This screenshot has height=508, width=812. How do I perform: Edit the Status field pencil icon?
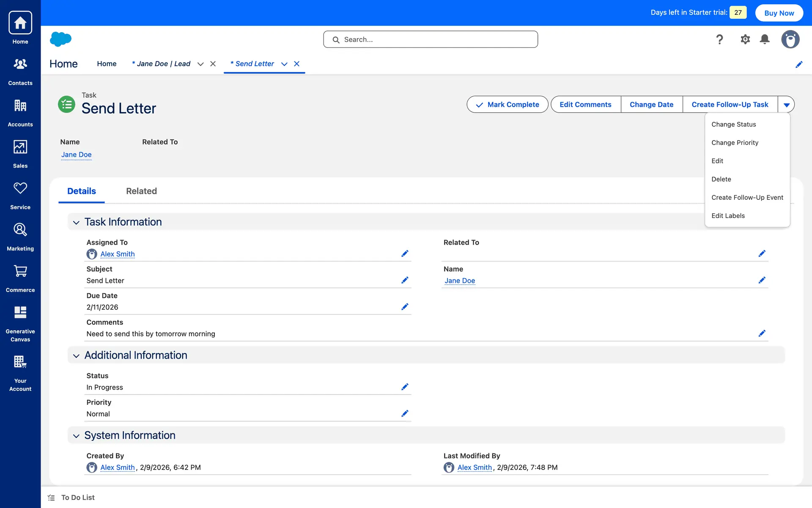click(405, 387)
